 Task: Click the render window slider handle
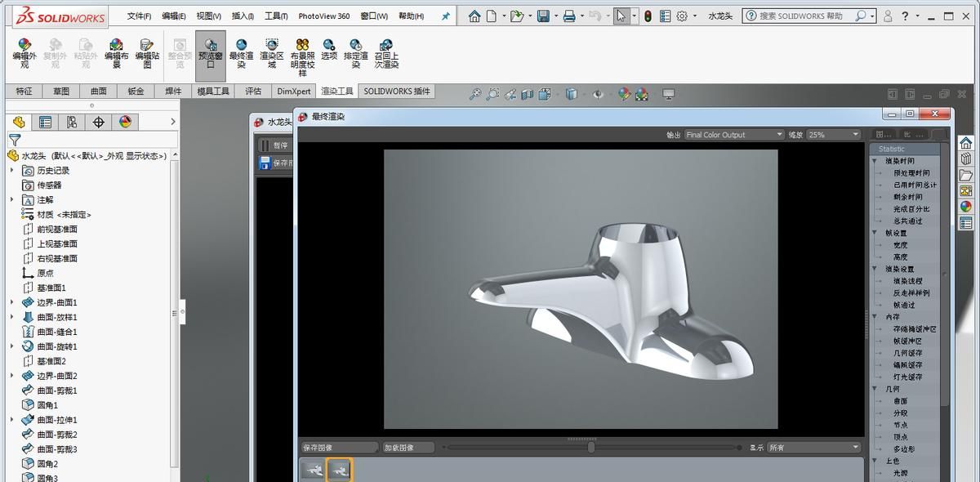click(591, 447)
